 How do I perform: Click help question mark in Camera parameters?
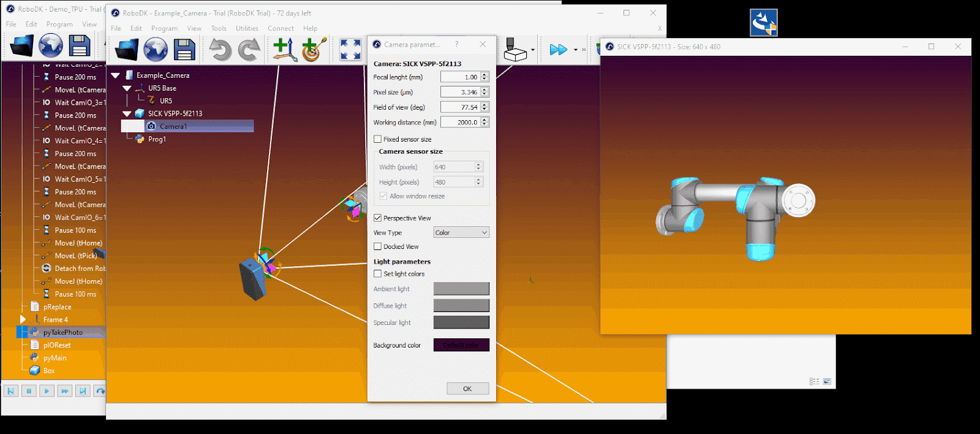click(456, 44)
